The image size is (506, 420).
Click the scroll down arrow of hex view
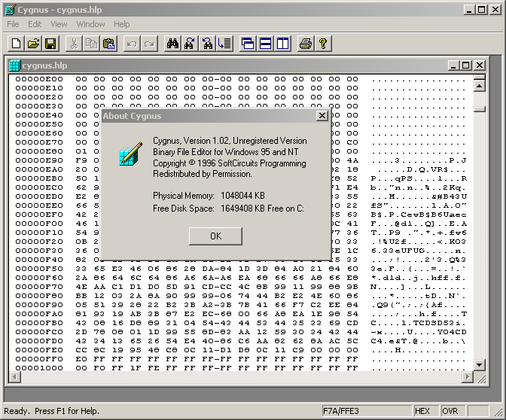479,365
